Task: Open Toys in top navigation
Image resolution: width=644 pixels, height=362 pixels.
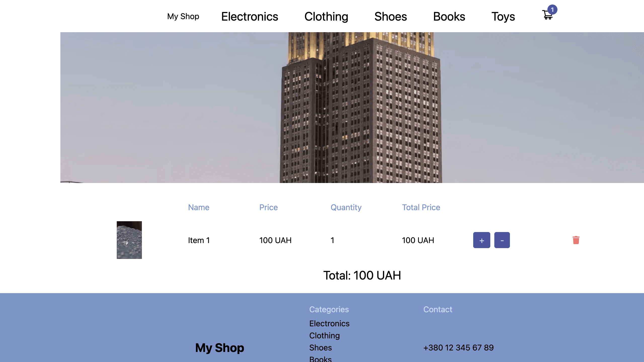Action: [503, 16]
